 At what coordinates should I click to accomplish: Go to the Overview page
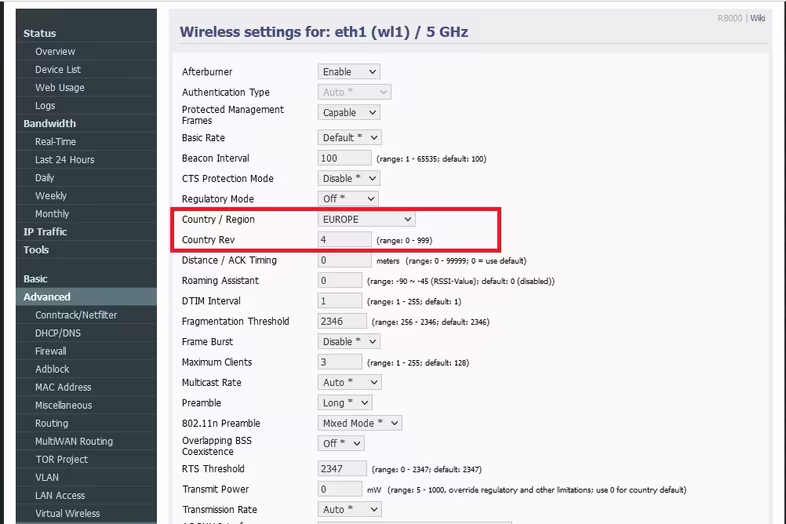pyautogui.click(x=55, y=51)
